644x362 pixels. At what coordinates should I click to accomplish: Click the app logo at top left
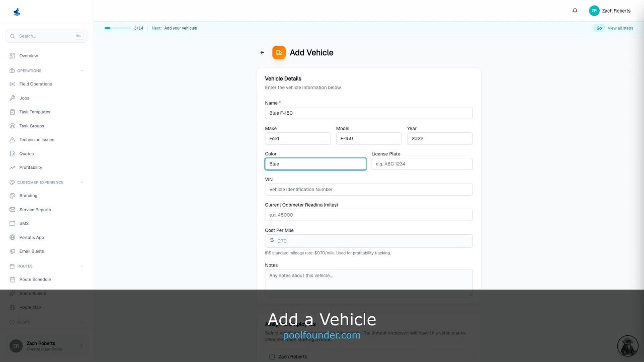(x=17, y=12)
